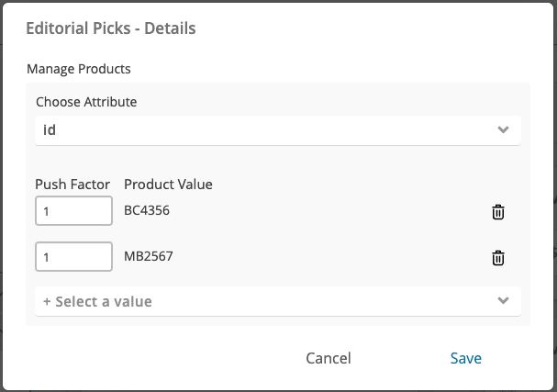Screen dimensions: 557x392
Task: Select the MB2567 product value text
Action: click(149, 256)
